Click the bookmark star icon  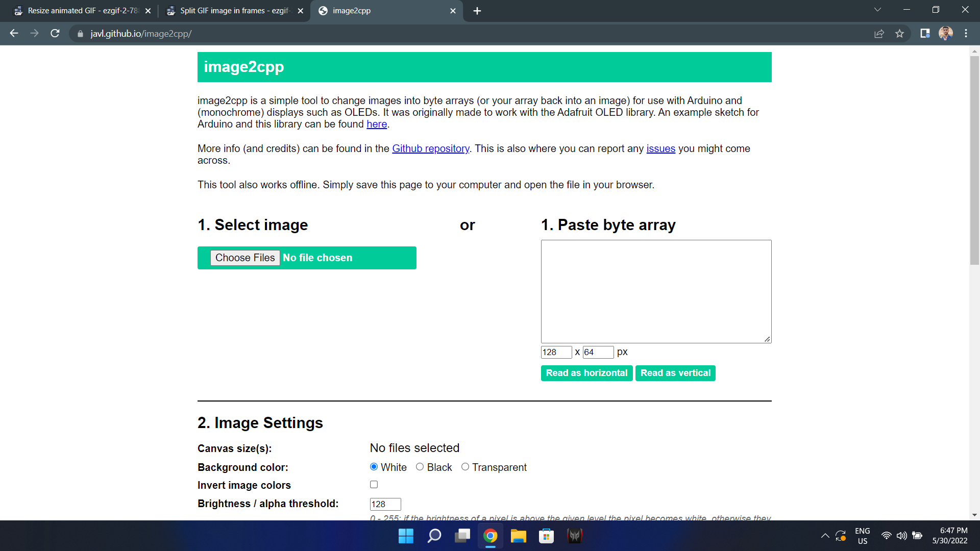tap(900, 34)
